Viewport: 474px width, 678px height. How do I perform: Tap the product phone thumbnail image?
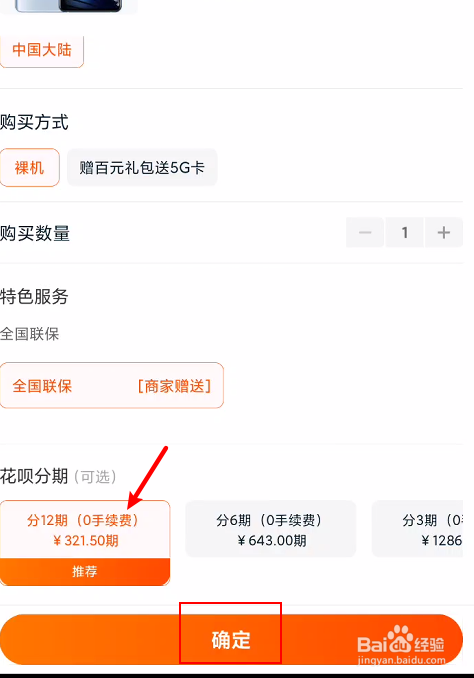(69, 6)
